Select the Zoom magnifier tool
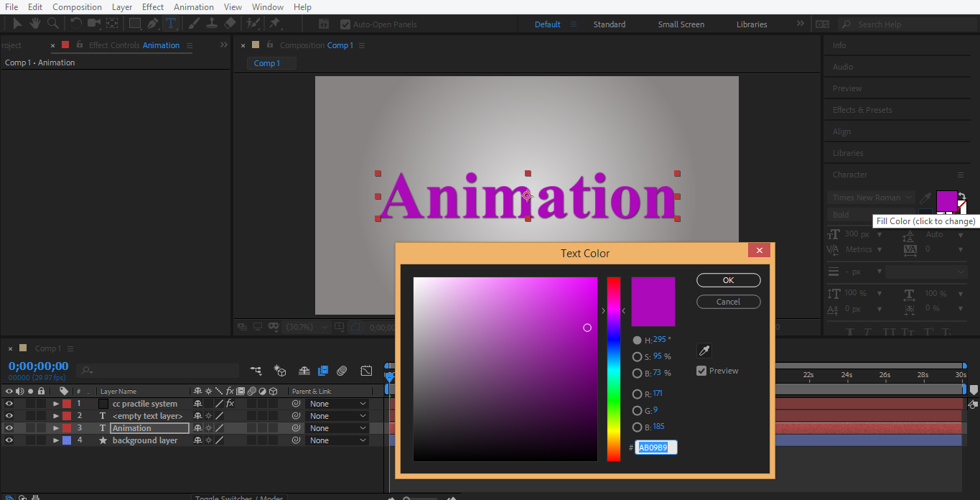This screenshot has width=980, height=500. coord(52,24)
